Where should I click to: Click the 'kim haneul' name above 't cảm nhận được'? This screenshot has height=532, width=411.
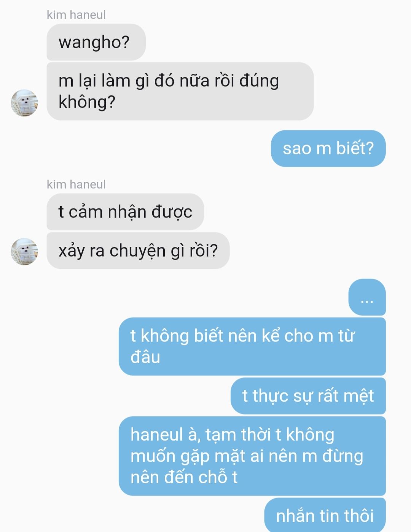pyautogui.click(x=76, y=184)
